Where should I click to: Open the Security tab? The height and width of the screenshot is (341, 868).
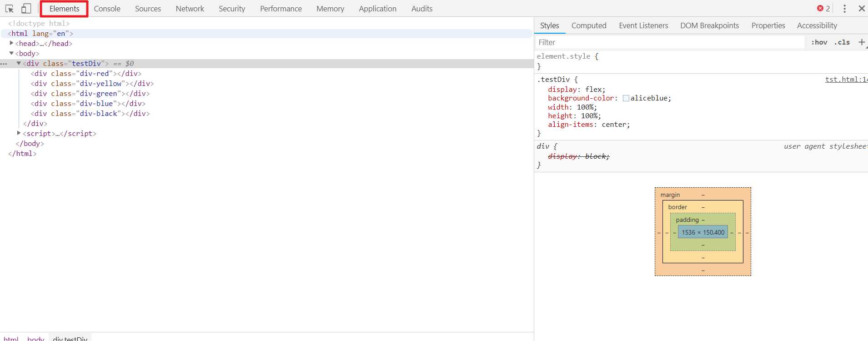click(x=232, y=9)
